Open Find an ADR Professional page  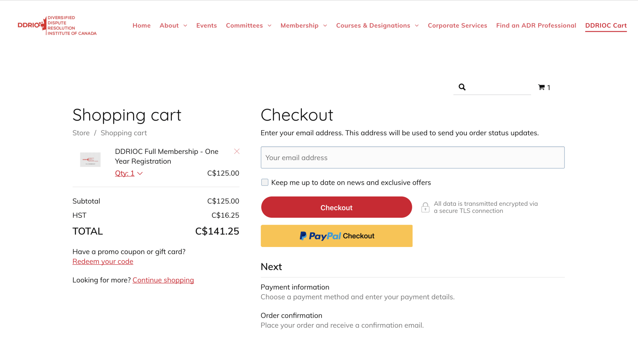[536, 26]
